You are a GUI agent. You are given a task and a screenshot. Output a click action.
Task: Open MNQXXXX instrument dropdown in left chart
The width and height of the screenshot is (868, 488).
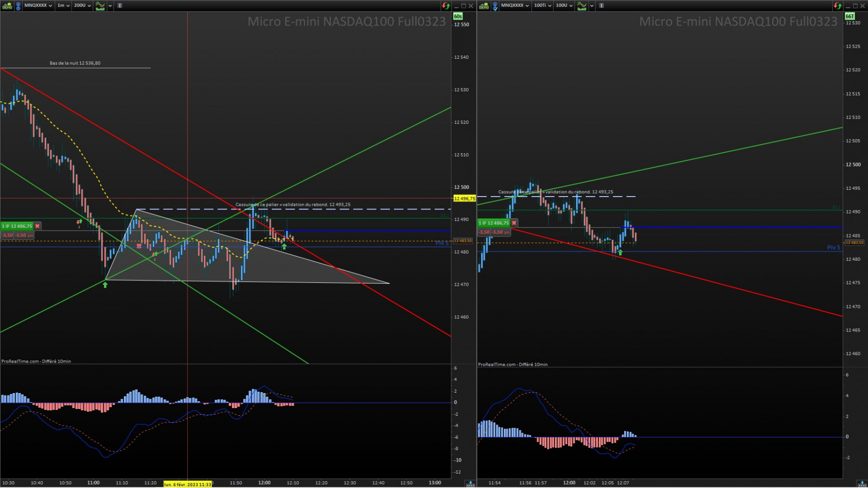[x=38, y=6]
